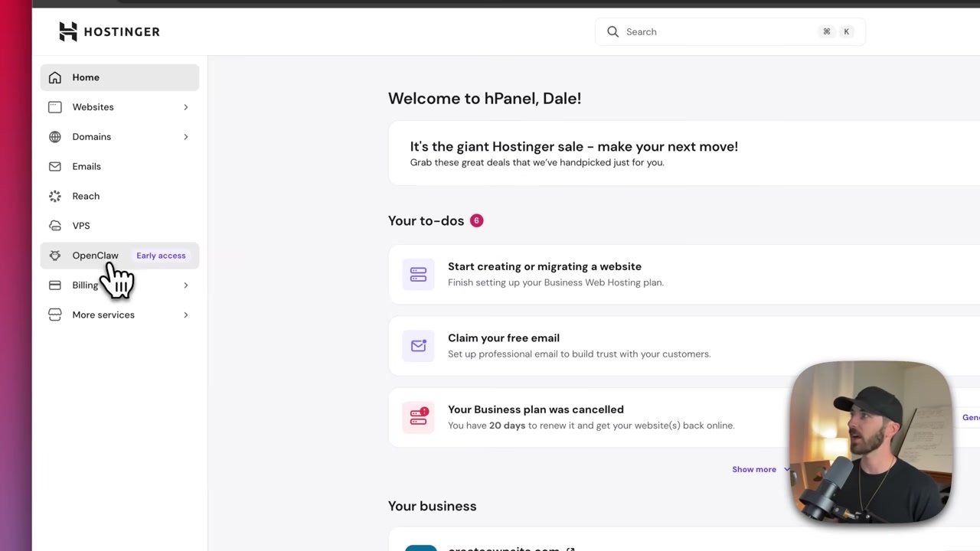
Task: Click the search magnifying glass icon
Action: [612, 31]
